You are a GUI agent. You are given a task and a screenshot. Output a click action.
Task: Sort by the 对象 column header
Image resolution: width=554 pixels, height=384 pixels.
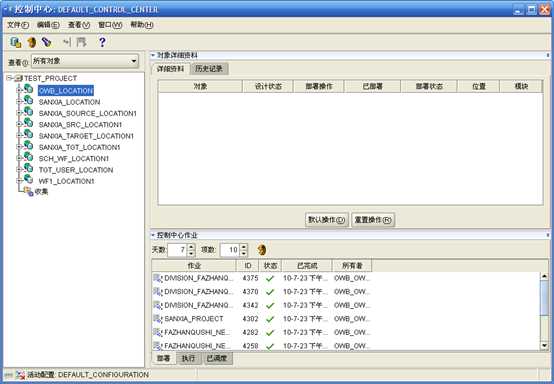(x=200, y=86)
